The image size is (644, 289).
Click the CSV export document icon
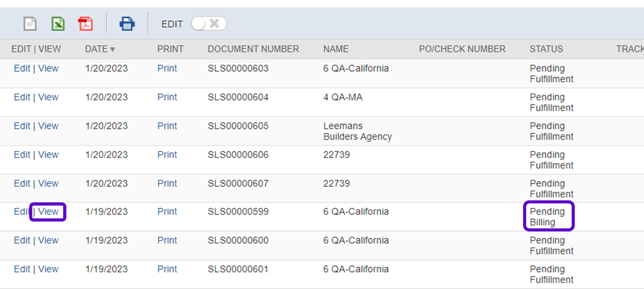pos(30,24)
